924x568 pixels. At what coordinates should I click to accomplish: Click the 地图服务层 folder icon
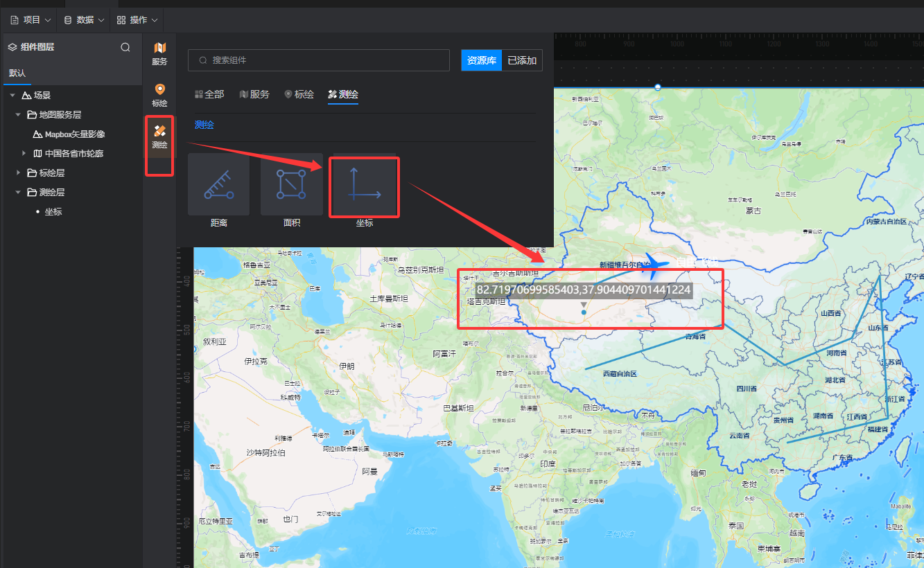[32, 114]
